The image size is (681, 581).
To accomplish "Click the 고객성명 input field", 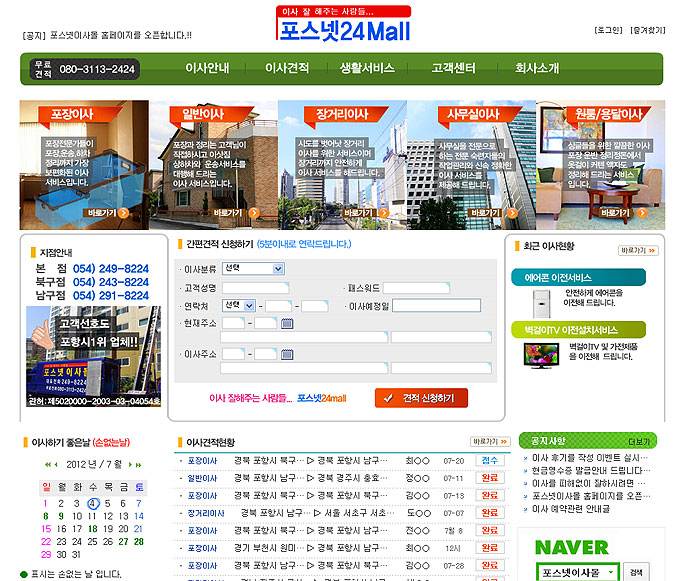I will coord(255,287).
